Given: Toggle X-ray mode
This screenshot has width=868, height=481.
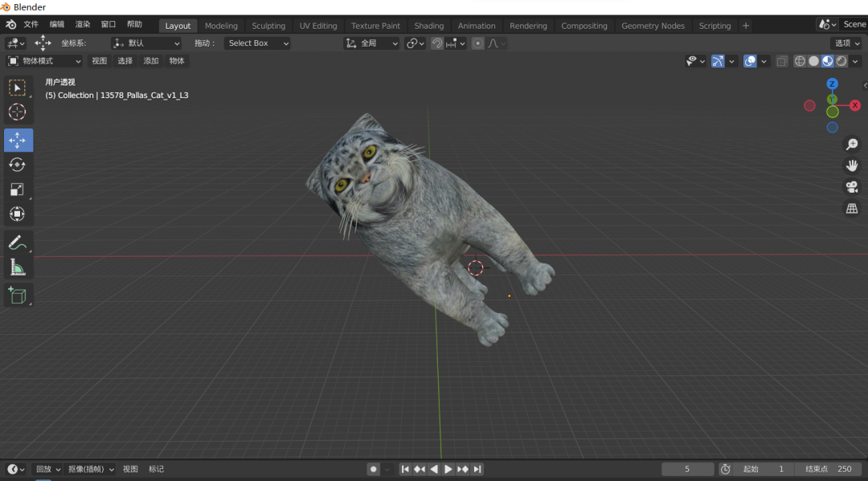Looking at the screenshot, I should coord(782,61).
